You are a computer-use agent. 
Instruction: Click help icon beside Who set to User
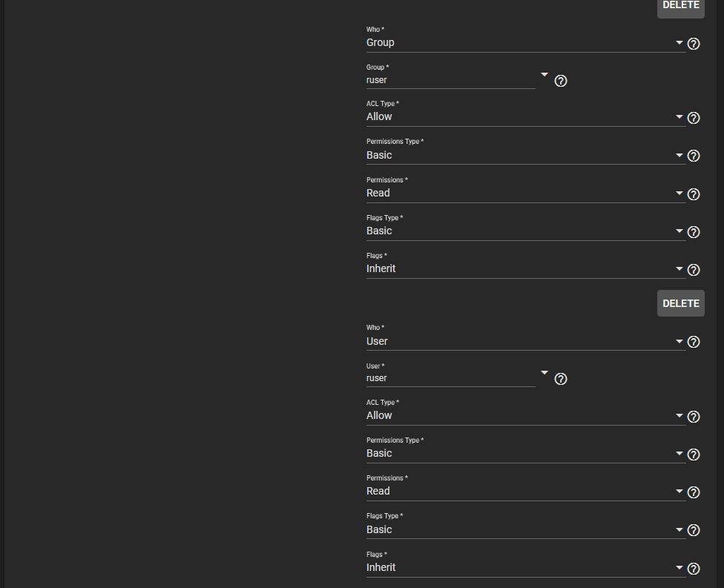coord(694,342)
